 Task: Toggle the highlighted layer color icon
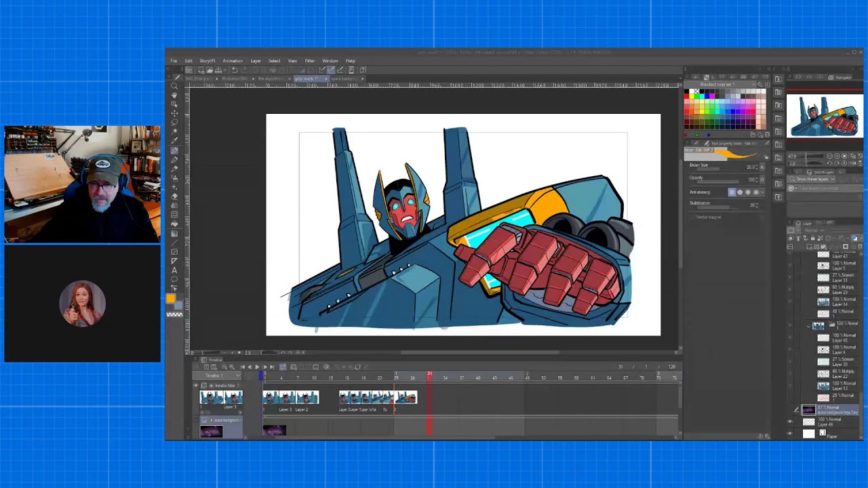pos(854,238)
